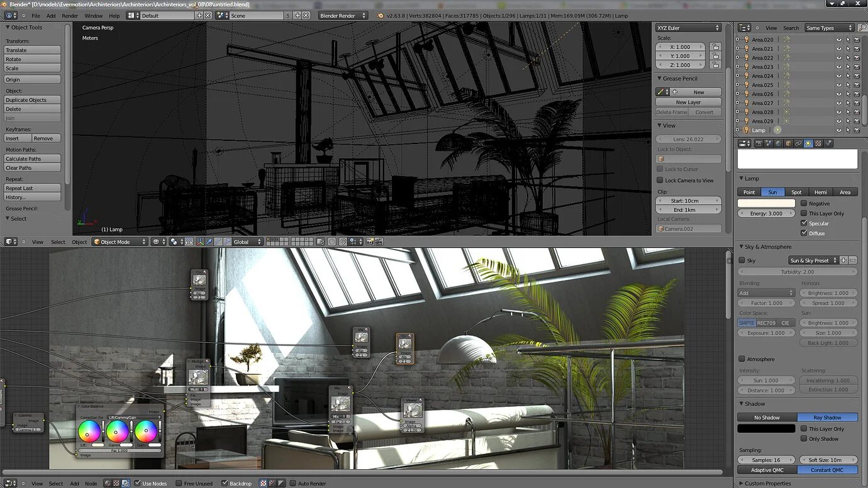Image resolution: width=868 pixels, height=488 pixels.
Task: Select the Texture properties checkered icon
Action: pos(818,143)
